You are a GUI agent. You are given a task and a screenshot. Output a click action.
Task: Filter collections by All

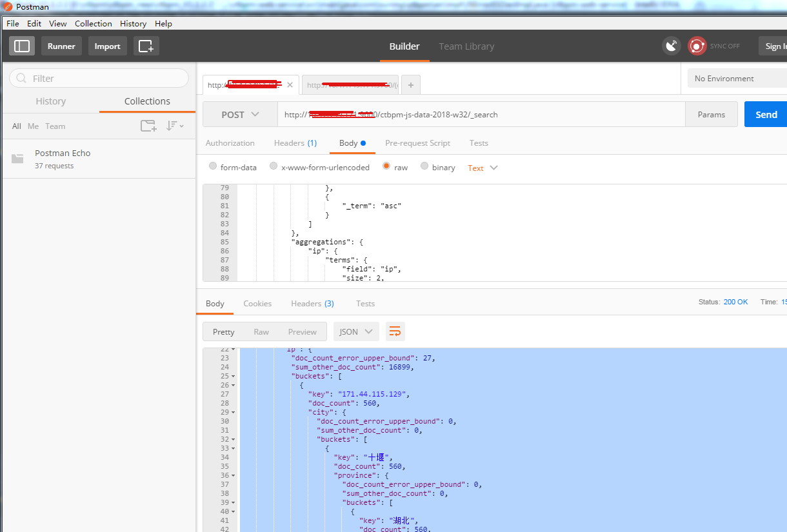17,126
